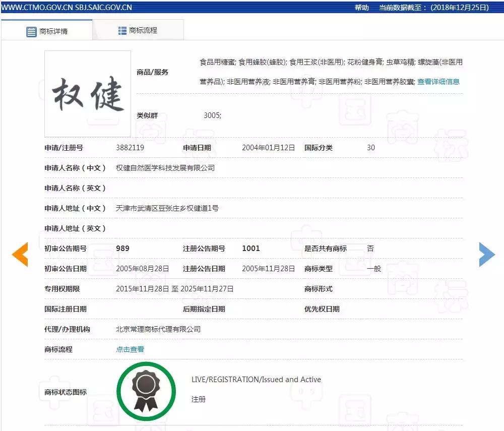Click orange left arrow for previous trademark

[20, 255]
